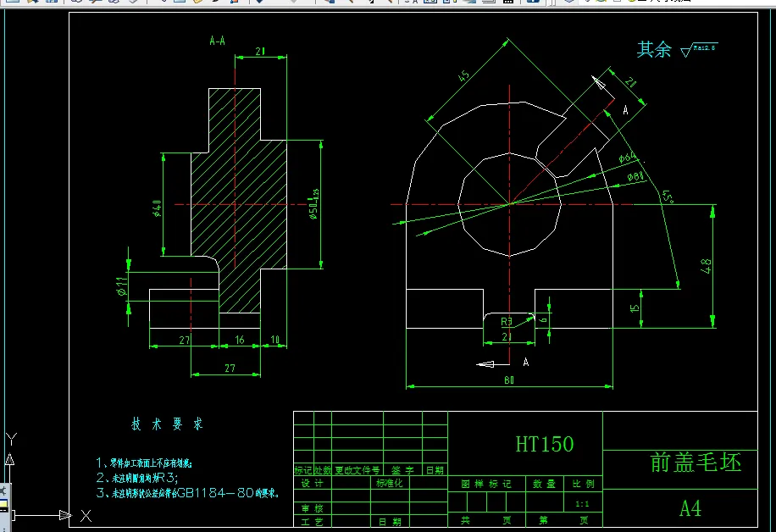Select the 1:1 scale value
This screenshot has height=532, width=776.
[x=583, y=504]
